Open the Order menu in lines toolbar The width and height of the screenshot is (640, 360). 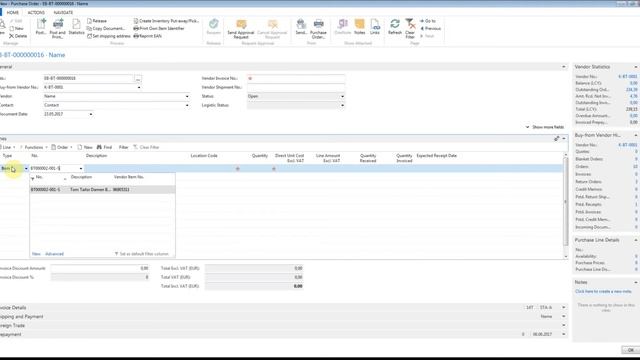click(62, 147)
